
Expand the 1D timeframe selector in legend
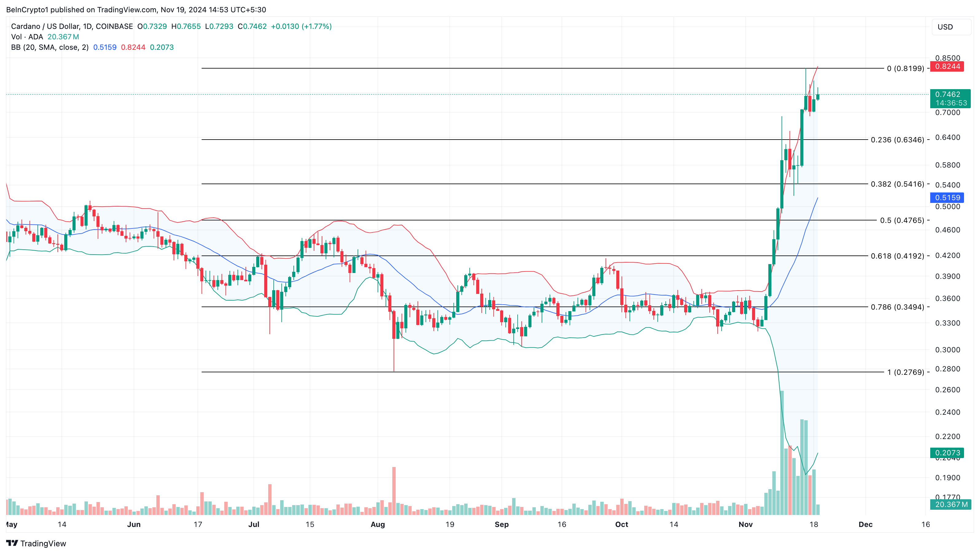coord(88,26)
